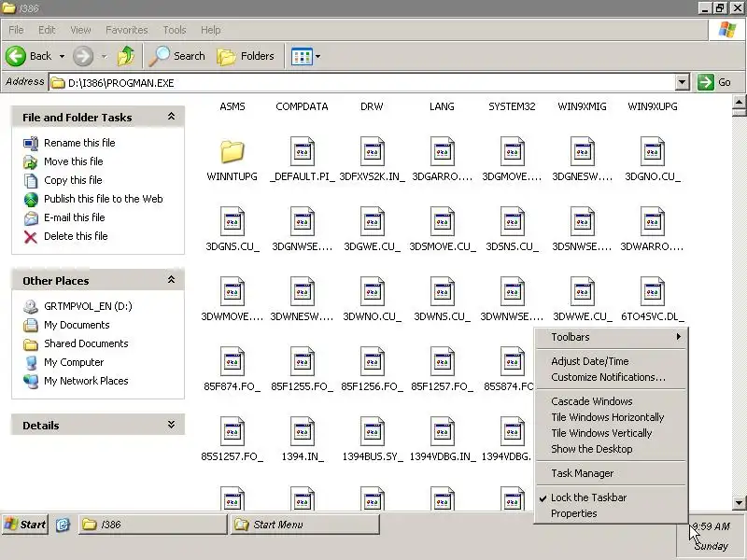Click the Internet Explorer quick launch icon
The height and width of the screenshot is (560, 747).
[x=63, y=525]
